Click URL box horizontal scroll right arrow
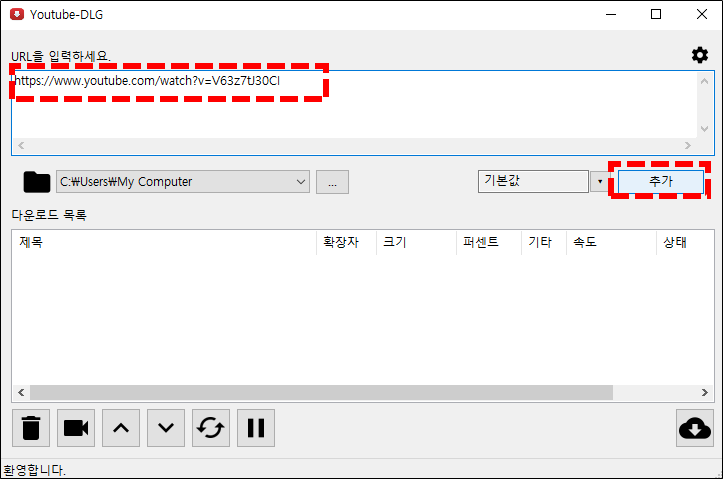723x479 pixels. tap(688, 146)
